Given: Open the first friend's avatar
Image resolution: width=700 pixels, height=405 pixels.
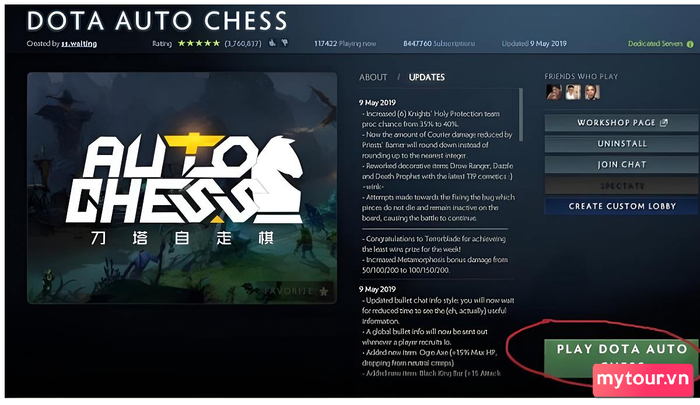Looking at the screenshot, I should coord(554,92).
